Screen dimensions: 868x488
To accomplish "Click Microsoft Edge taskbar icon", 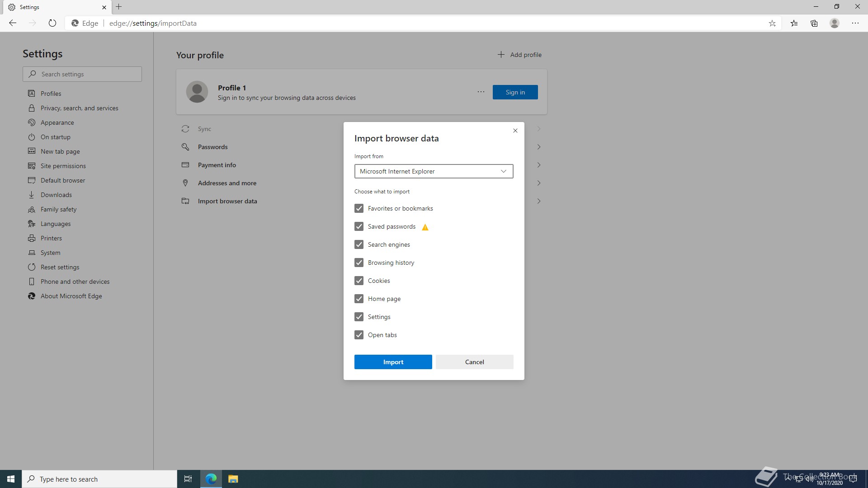I will (211, 479).
